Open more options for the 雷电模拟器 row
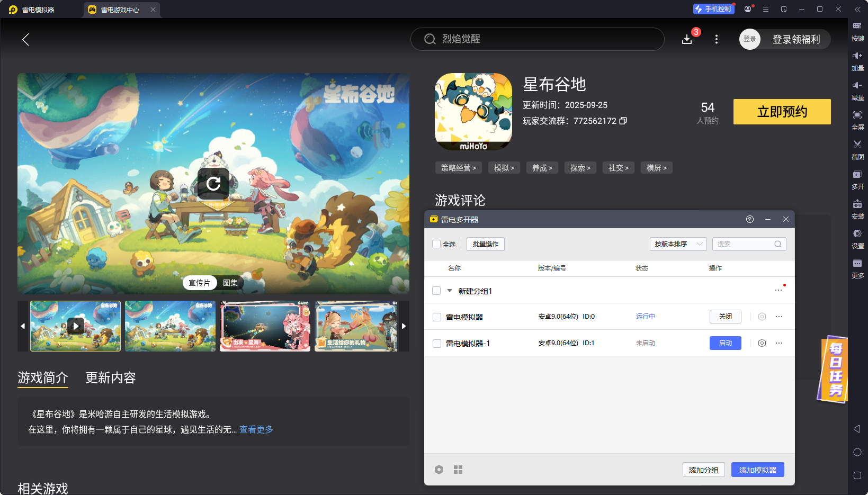 (x=779, y=317)
